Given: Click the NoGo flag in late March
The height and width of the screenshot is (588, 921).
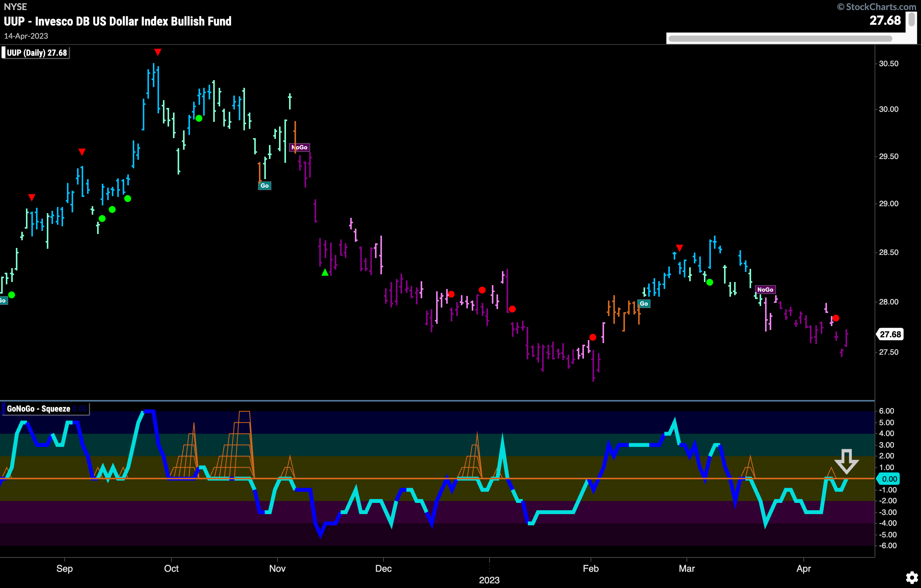Looking at the screenshot, I should coord(765,289).
